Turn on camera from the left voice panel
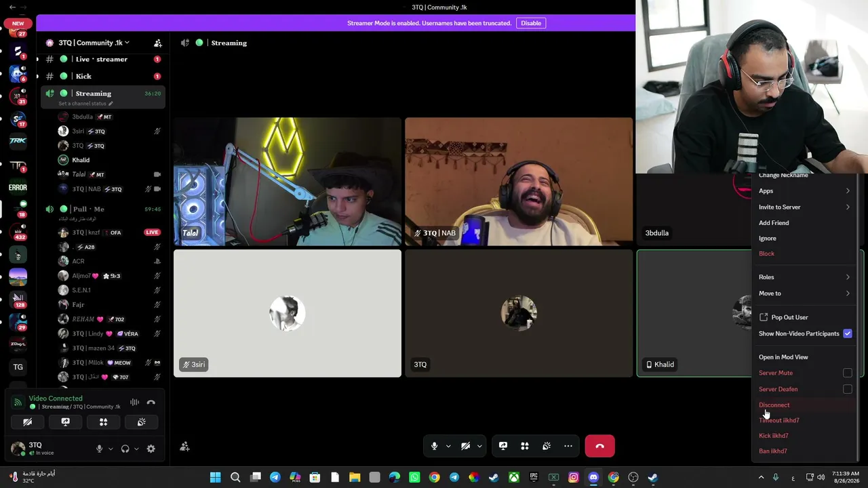This screenshot has height=488, width=868. [28, 422]
